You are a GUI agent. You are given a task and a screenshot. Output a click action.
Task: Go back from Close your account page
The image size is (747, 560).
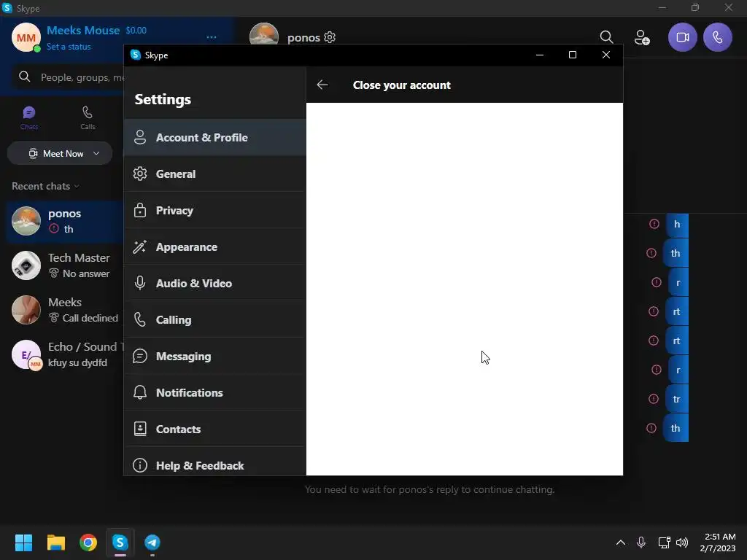click(322, 85)
